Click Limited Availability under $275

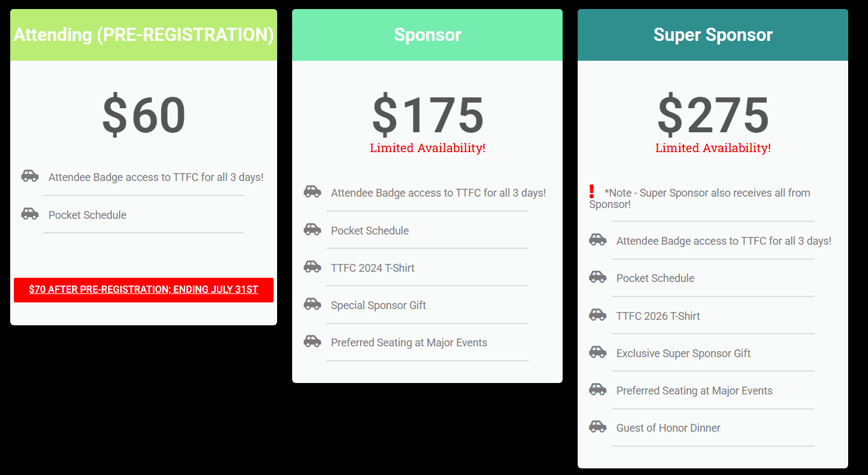pos(713,148)
